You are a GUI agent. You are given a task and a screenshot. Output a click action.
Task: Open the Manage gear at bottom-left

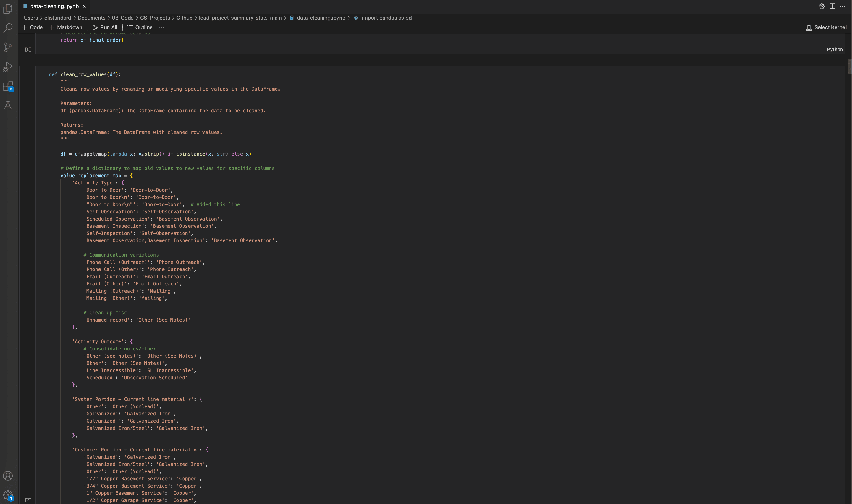(x=8, y=495)
